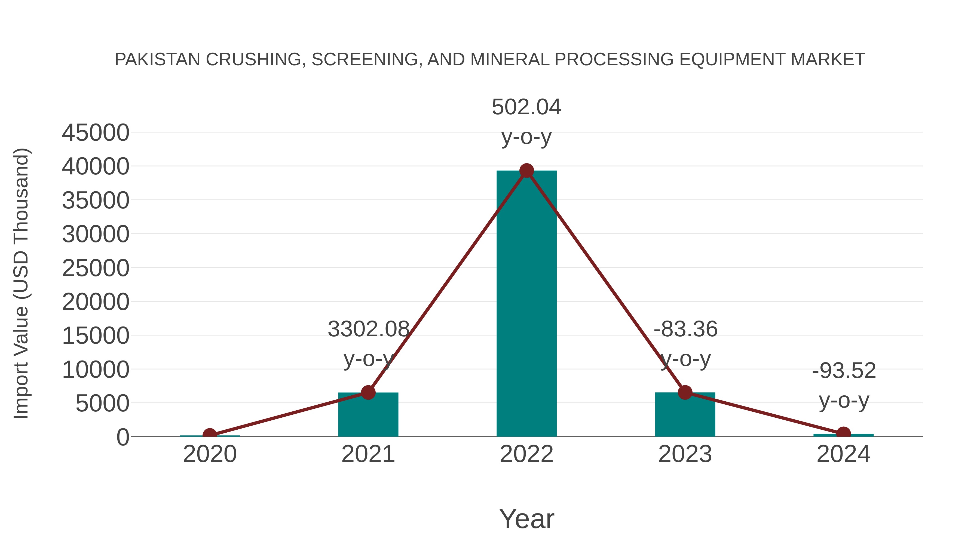Click the 2023 teal bar
The width and height of the screenshot is (980, 551).
pos(685,414)
